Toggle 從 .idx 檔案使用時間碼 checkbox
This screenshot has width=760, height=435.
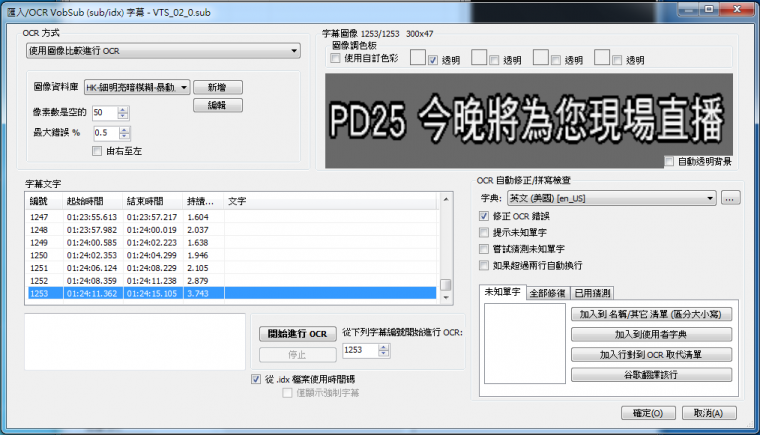tap(256, 379)
